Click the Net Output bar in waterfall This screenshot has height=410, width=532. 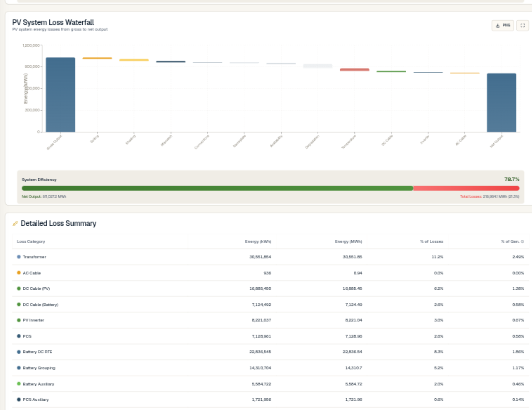501,103
